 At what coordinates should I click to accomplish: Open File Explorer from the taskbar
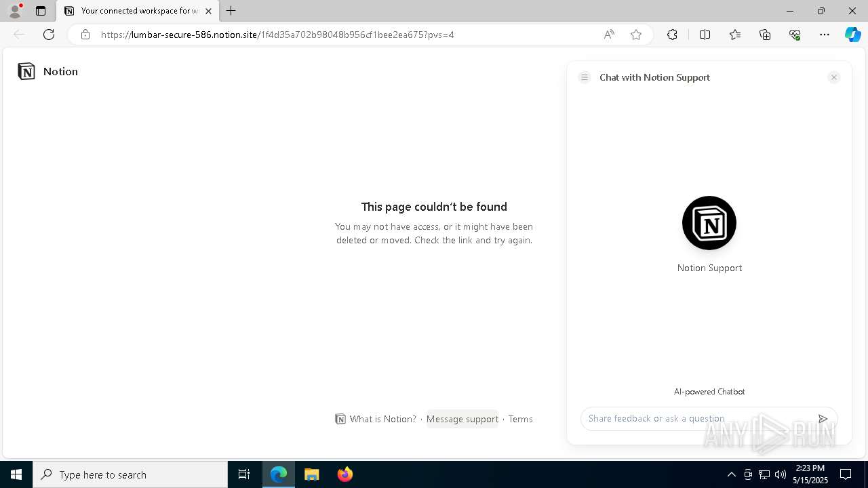[312, 474]
